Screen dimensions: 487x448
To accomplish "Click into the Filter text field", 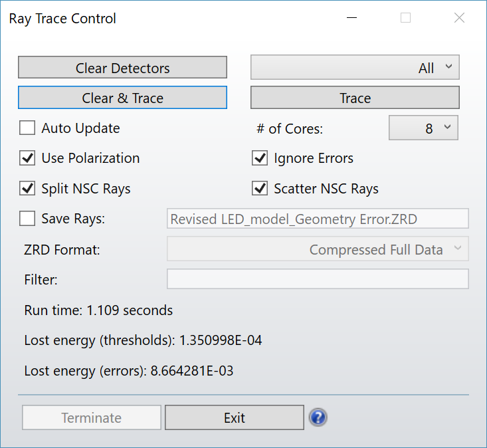I will [318, 279].
